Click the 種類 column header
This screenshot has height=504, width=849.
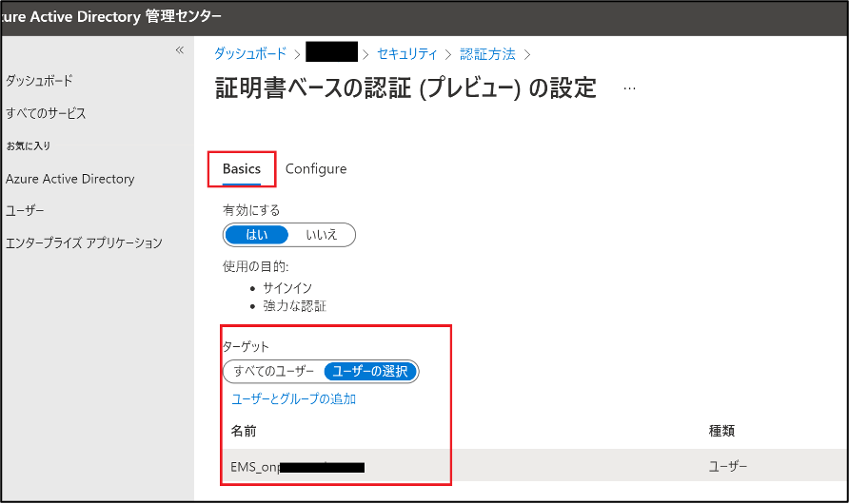721,431
